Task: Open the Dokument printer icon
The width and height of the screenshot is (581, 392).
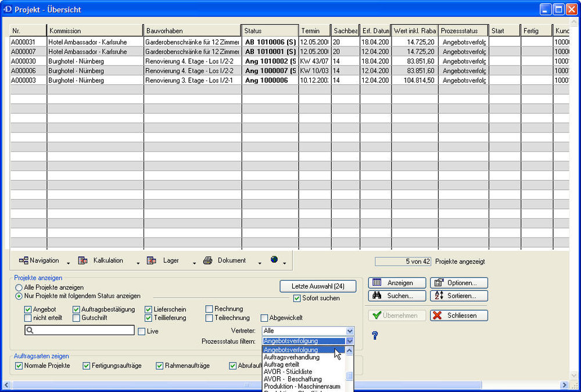Action: tap(207, 261)
